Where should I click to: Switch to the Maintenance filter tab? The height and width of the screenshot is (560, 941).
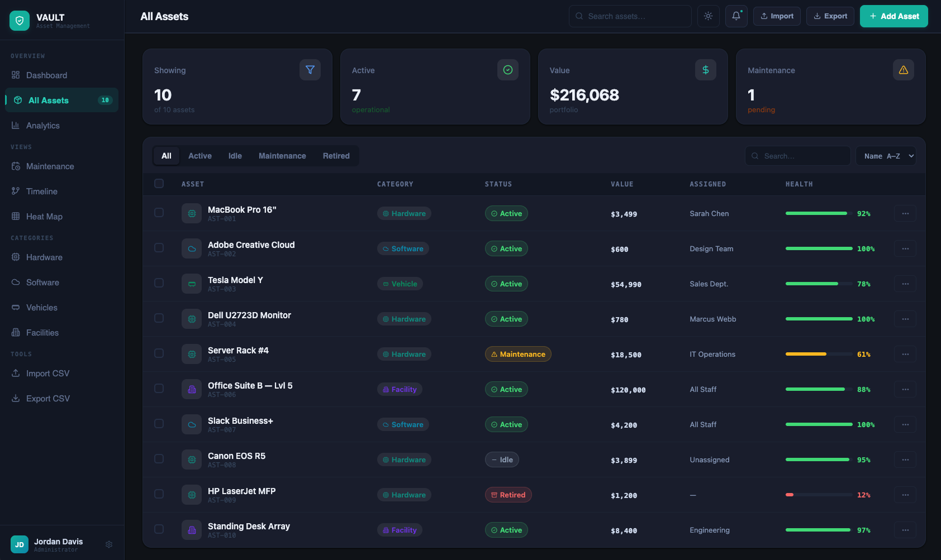pyautogui.click(x=282, y=156)
